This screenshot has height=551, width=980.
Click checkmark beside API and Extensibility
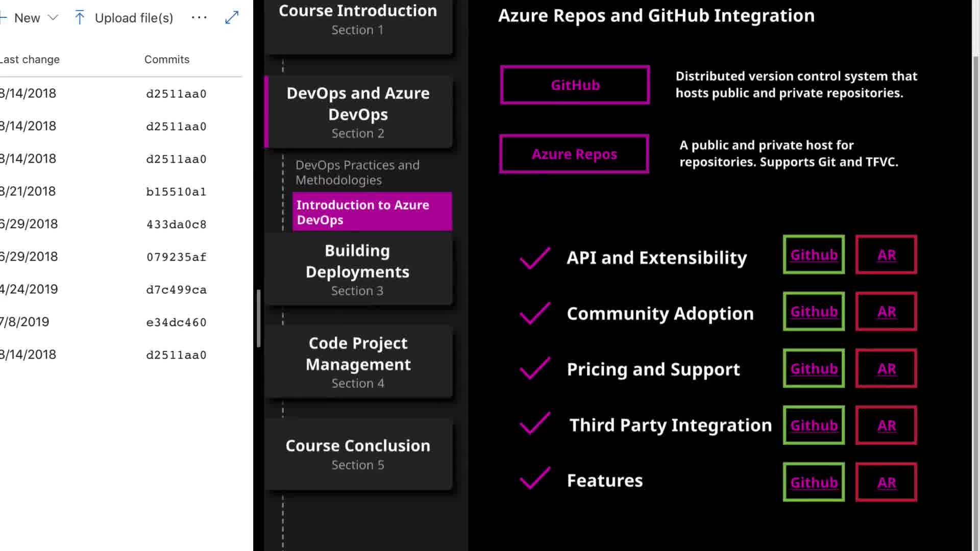[534, 258]
